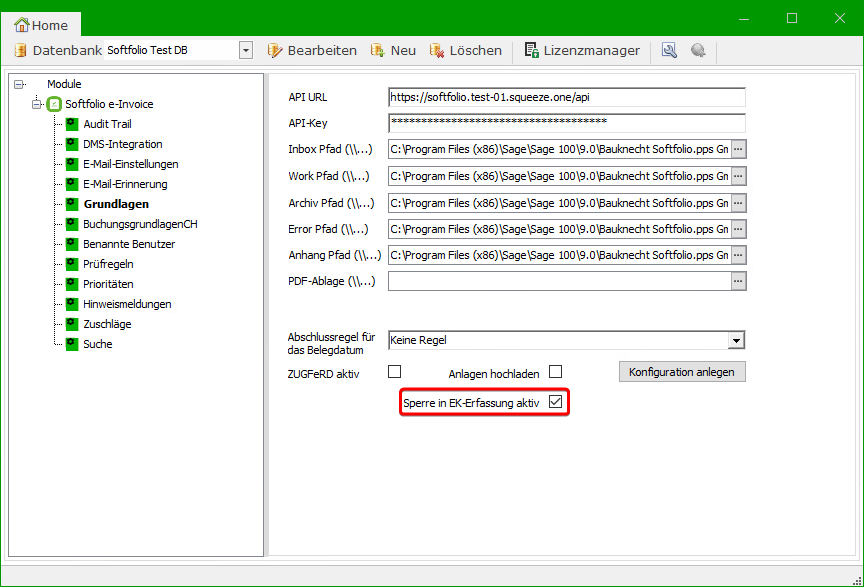Image resolution: width=864 pixels, height=587 pixels.
Task: Switch to the Home tab
Action: point(42,25)
